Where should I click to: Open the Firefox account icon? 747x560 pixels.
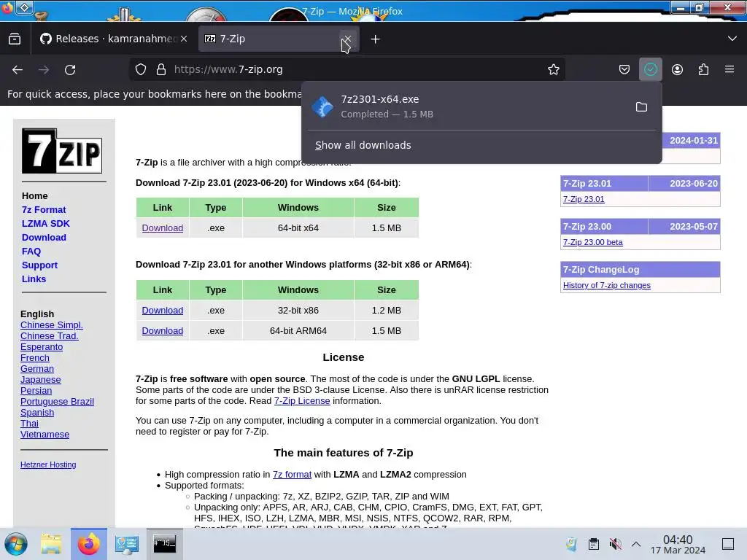(x=677, y=69)
